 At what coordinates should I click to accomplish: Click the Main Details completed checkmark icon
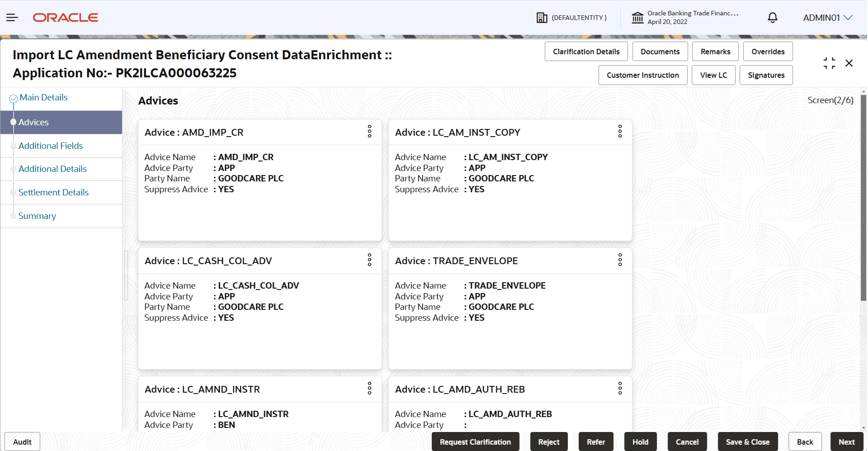[14, 98]
